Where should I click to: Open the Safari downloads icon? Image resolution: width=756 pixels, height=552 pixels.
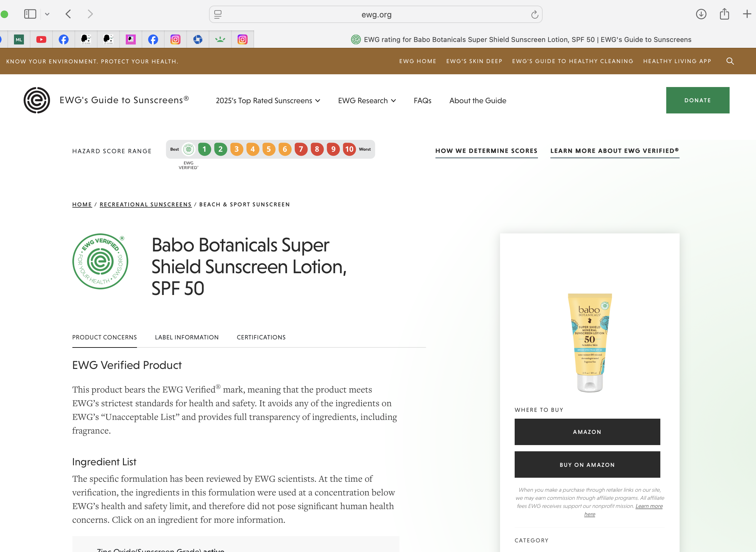701,14
